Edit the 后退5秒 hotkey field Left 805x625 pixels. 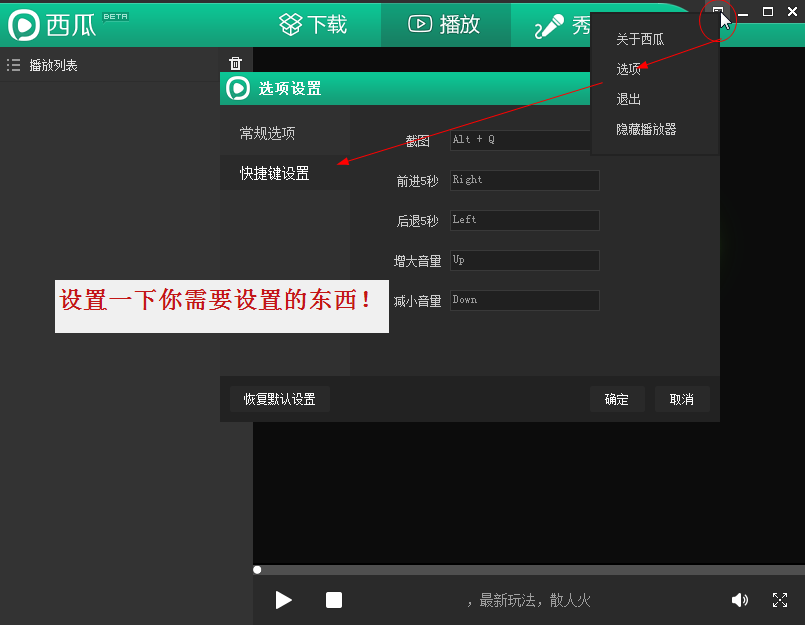pyautogui.click(x=525, y=220)
